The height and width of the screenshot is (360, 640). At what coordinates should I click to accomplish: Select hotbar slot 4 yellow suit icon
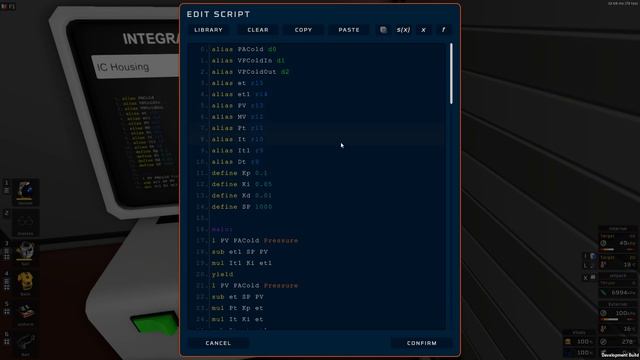click(x=25, y=282)
